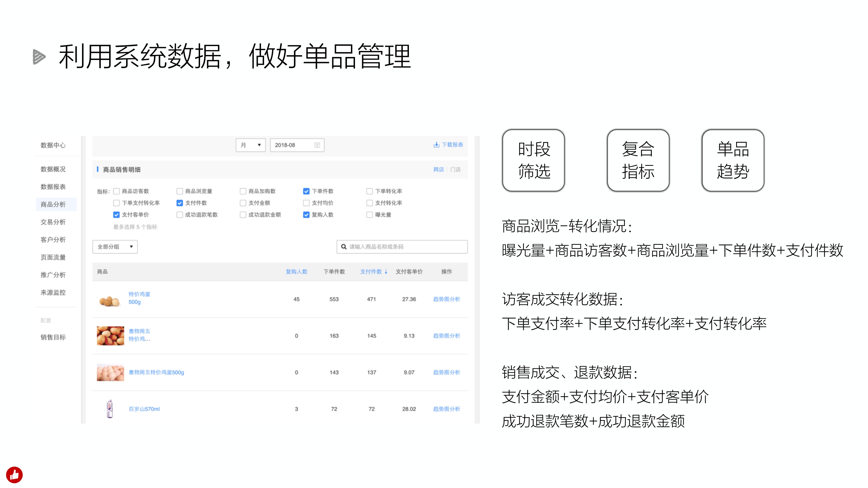868x488 pixels.
Task: Uncheck the 下单件数 checkbox
Action: point(306,191)
